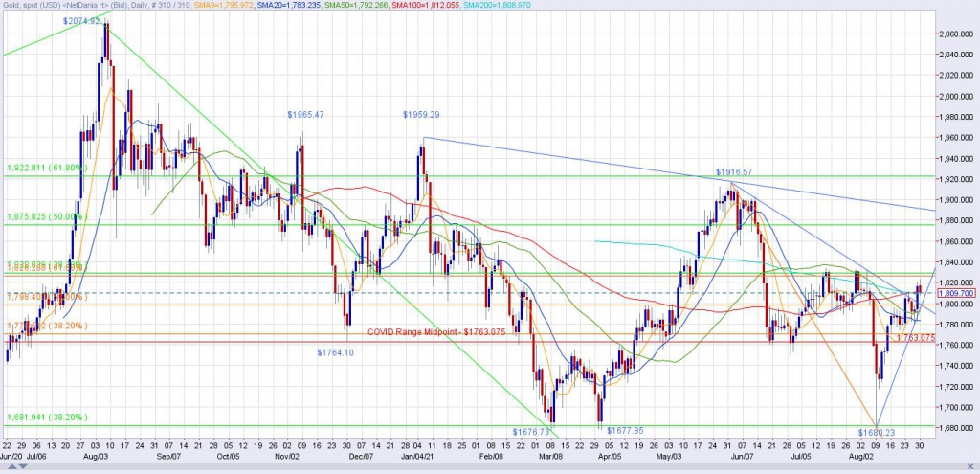Screen dimensions: 980x474
Task: Click the 1,680.000 price axis value
Action: tap(957, 428)
